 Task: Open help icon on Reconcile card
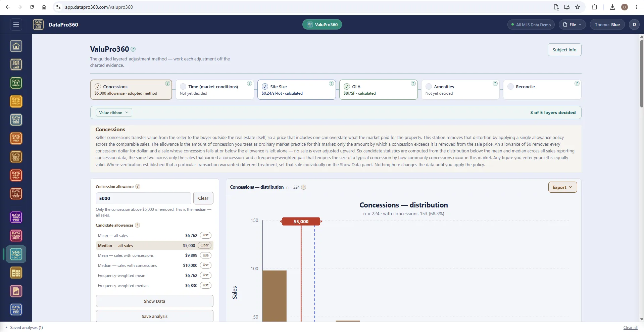pyautogui.click(x=577, y=84)
